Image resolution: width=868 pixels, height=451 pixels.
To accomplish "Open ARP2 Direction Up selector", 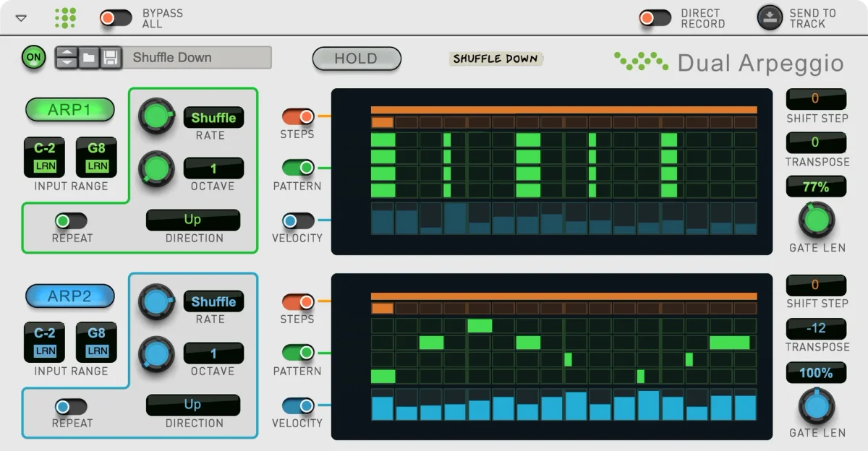I will tap(192, 405).
